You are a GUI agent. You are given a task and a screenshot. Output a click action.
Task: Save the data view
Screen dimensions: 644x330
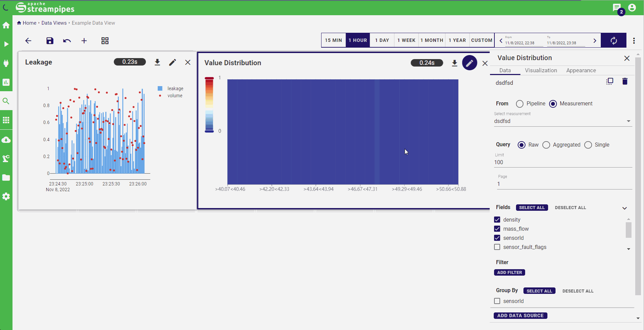(49, 41)
